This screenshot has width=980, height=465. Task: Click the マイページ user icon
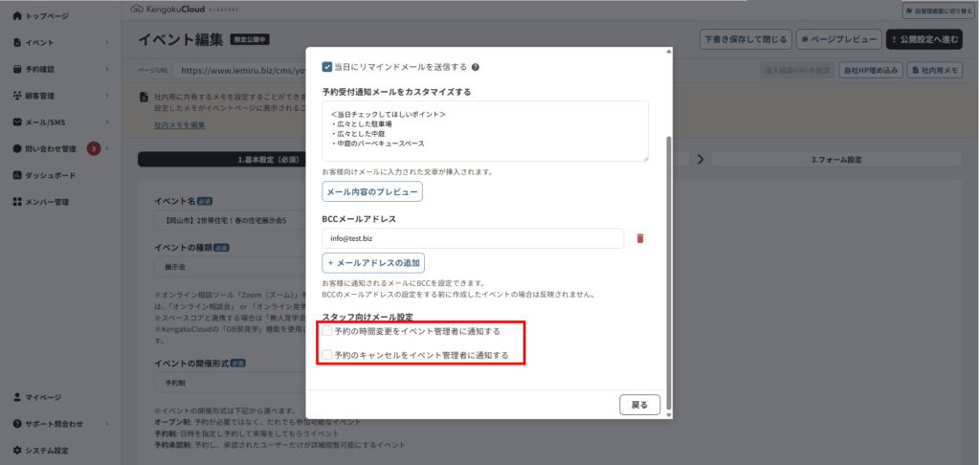17,397
